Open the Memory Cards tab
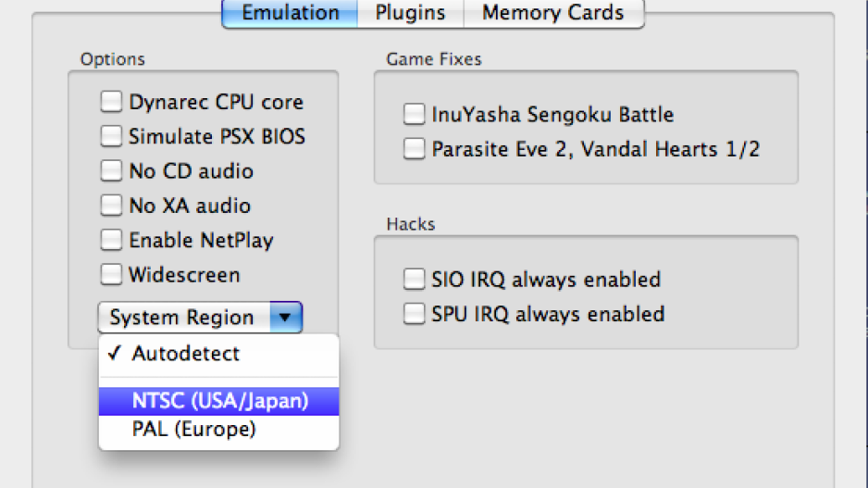The height and width of the screenshot is (488, 868). tap(553, 13)
